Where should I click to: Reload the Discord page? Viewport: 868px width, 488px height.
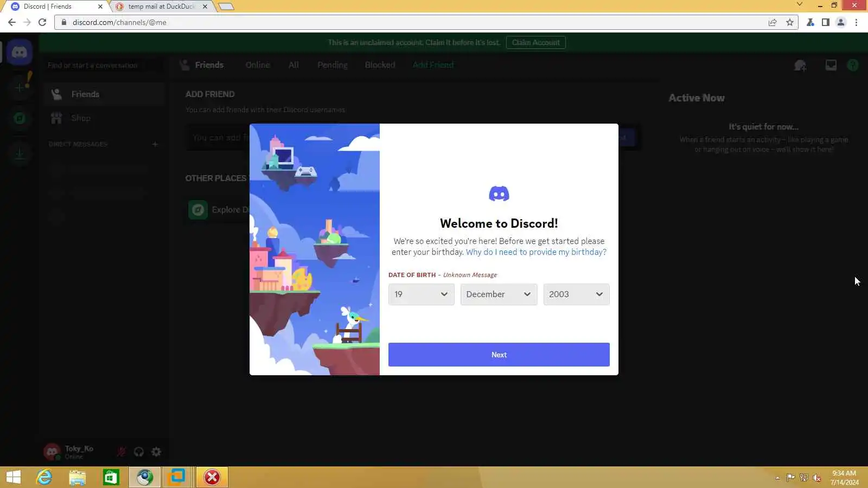click(42, 22)
